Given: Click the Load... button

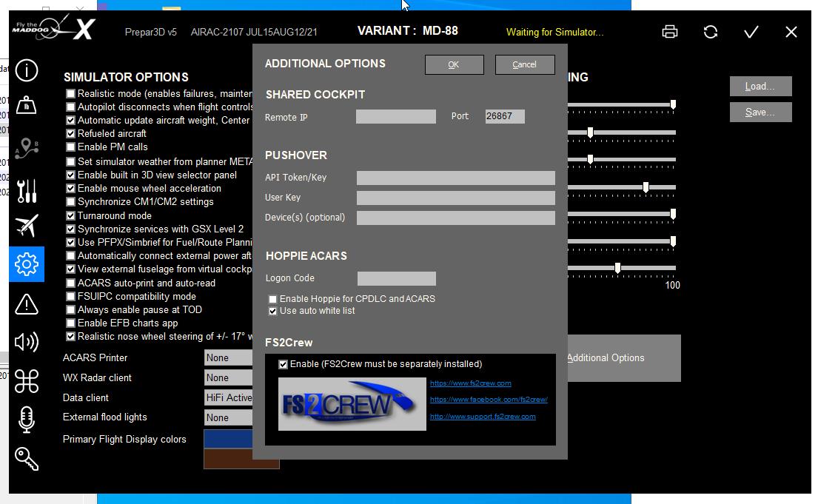Looking at the screenshot, I should tap(760, 86).
